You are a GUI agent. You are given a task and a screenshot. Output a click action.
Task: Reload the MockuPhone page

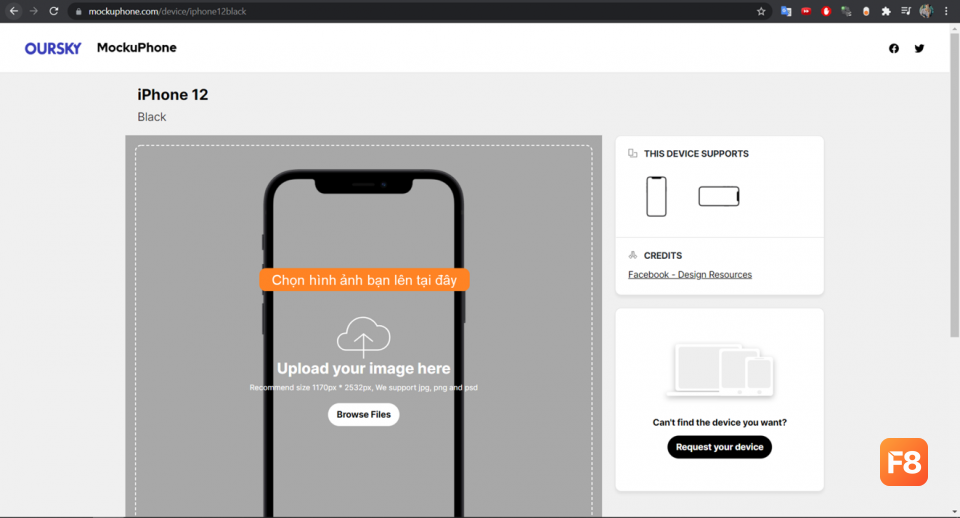pyautogui.click(x=54, y=11)
